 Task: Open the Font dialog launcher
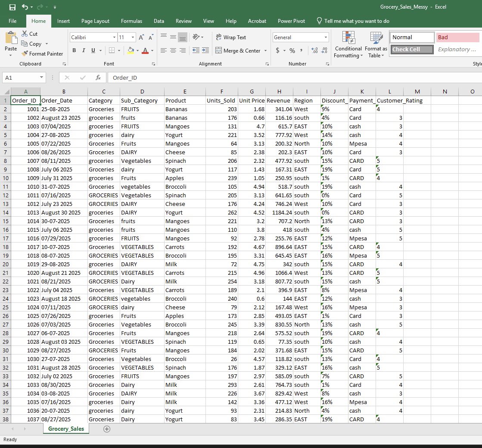(x=153, y=64)
